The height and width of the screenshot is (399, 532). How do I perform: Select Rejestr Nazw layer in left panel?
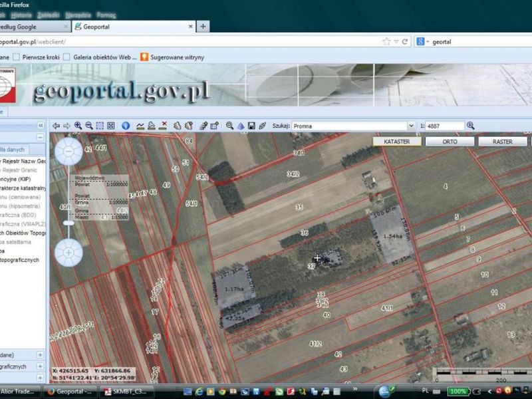pyautogui.click(x=23, y=161)
